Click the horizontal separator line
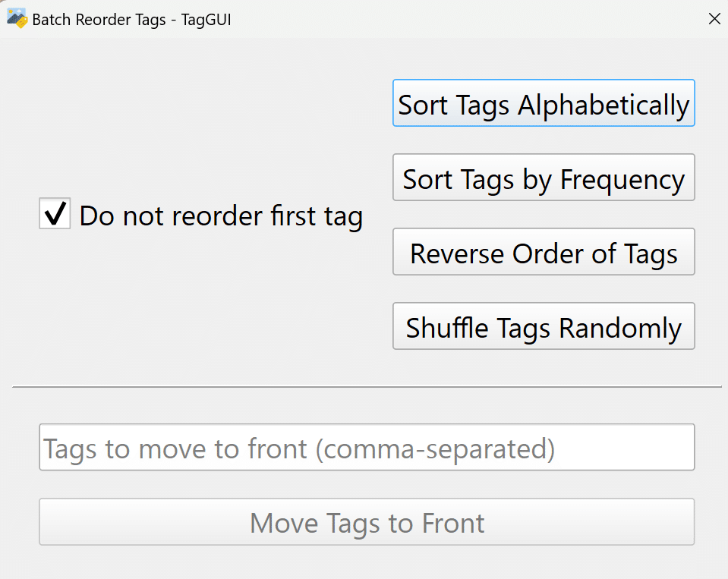The image size is (728, 579). pos(367,386)
